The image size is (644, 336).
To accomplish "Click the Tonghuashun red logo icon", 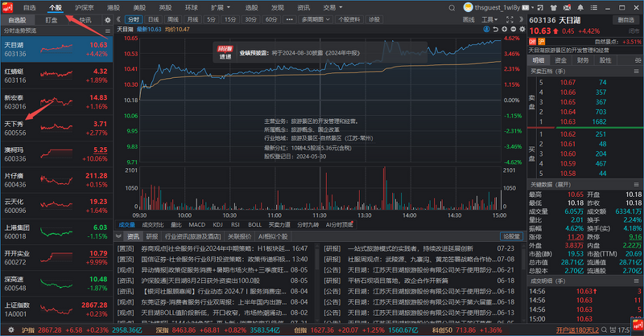I will (9, 8).
